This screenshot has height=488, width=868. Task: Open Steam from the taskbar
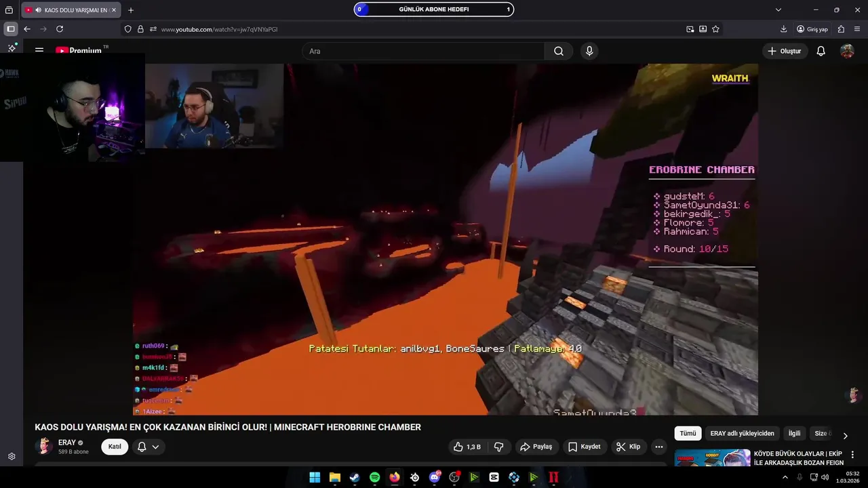point(355,477)
